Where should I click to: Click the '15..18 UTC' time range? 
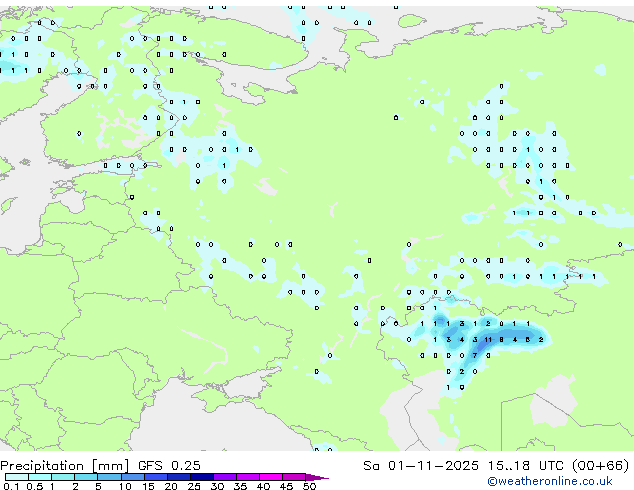point(525,466)
